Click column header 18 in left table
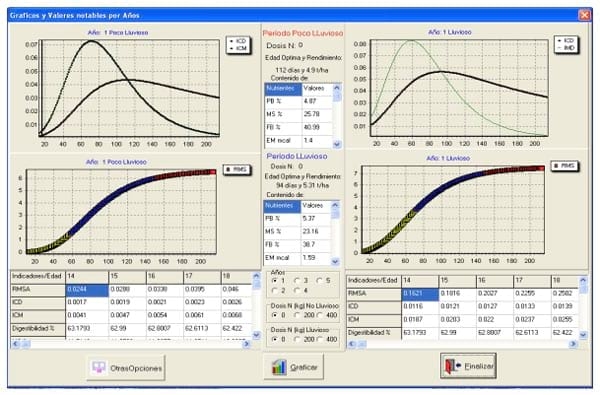This screenshot has height=395, width=600. [236, 277]
